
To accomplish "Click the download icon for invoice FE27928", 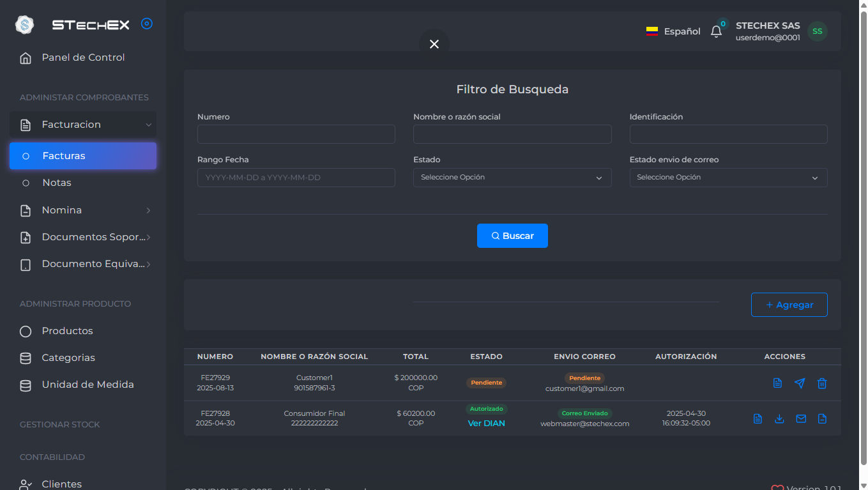I will pyautogui.click(x=779, y=419).
